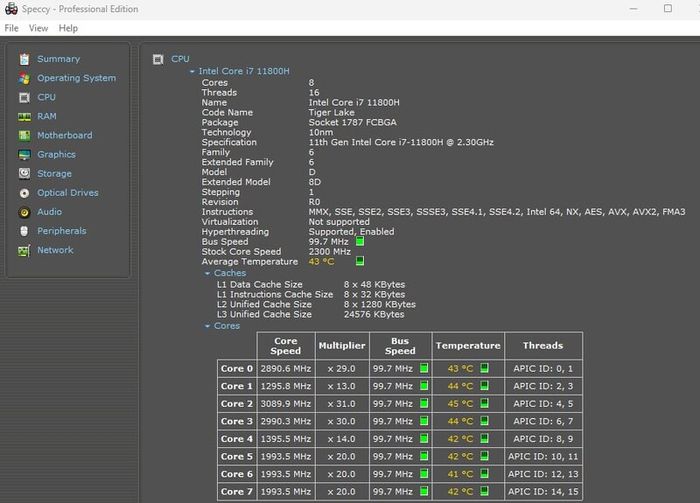Image resolution: width=700 pixels, height=503 pixels.
Task: Show the Graphics page
Action: pyautogui.click(x=56, y=154)
